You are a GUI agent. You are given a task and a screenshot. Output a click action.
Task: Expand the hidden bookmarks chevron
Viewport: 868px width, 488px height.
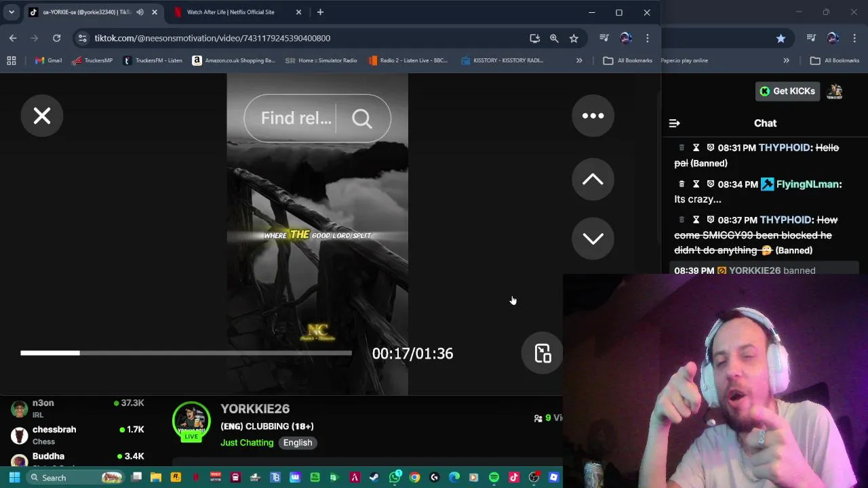pos(579,60)
